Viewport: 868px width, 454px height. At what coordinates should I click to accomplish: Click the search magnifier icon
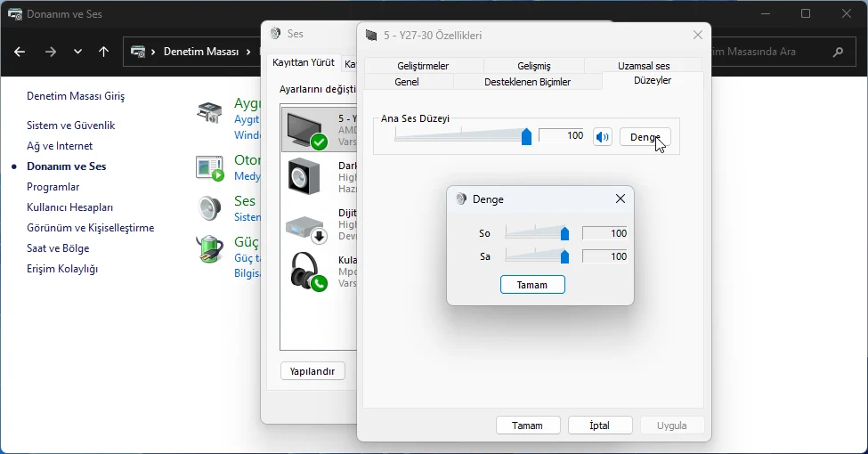pos(838,52)
